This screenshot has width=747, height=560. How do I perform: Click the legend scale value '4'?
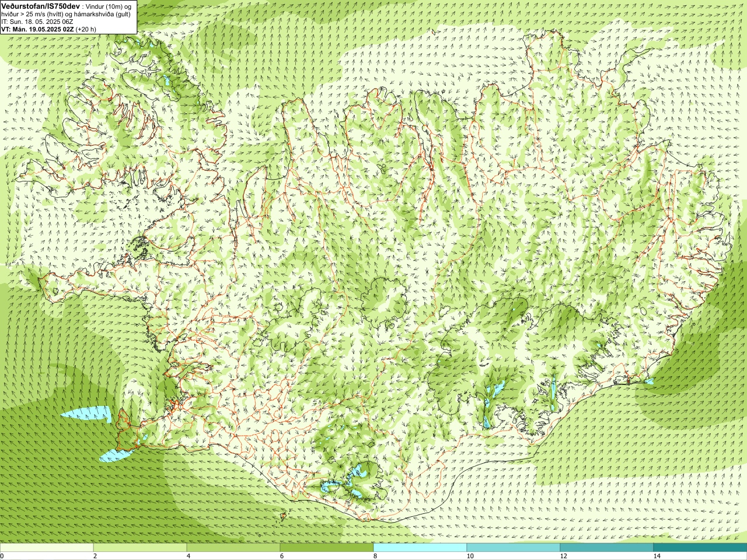click(189, 556)
